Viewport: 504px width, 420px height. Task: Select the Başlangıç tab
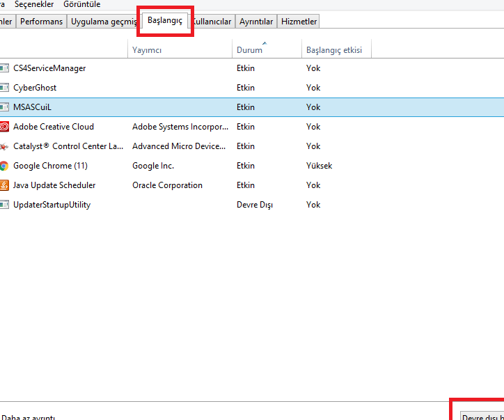[165, 21]
